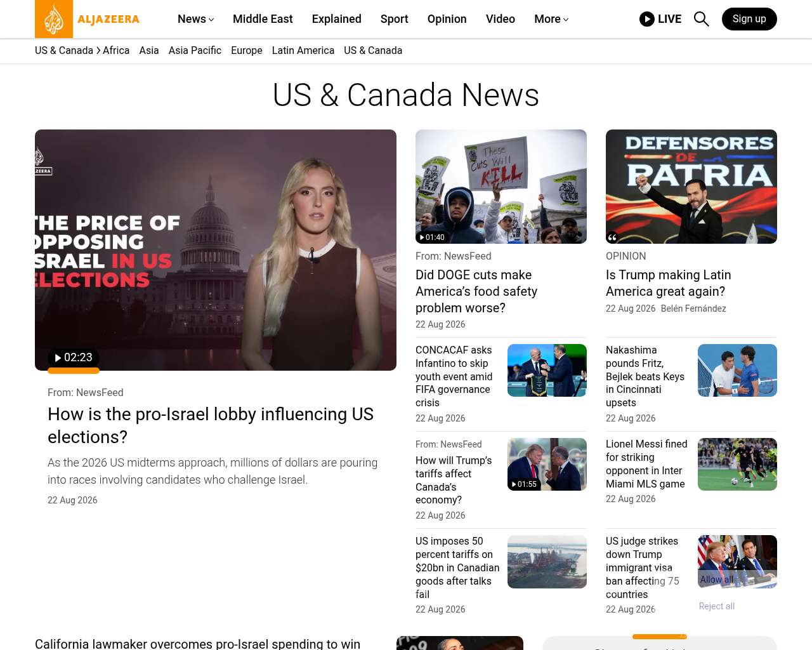The width and height of the screenshot is (812, 650).
Task: Click the Sign up button
Action: coord(749,19)
